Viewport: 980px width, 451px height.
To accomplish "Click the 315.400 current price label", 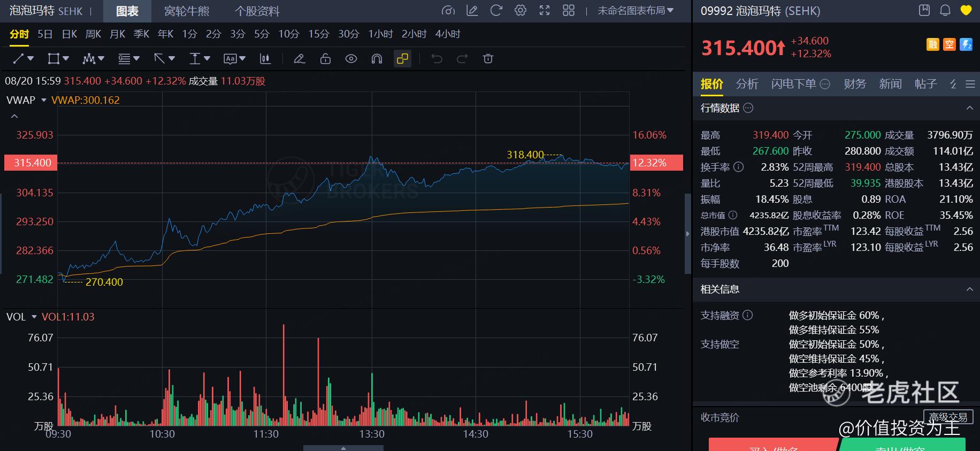I will pyautogui.click(x=31, y=163).
